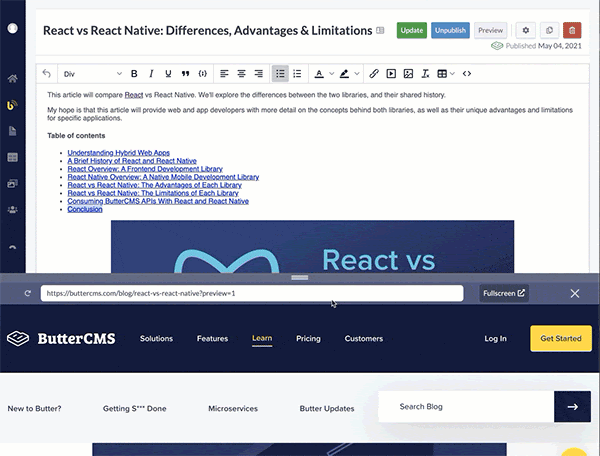Open the preview in Fullscreen
The width and height of the screenshot is (600, 456).
504,293
